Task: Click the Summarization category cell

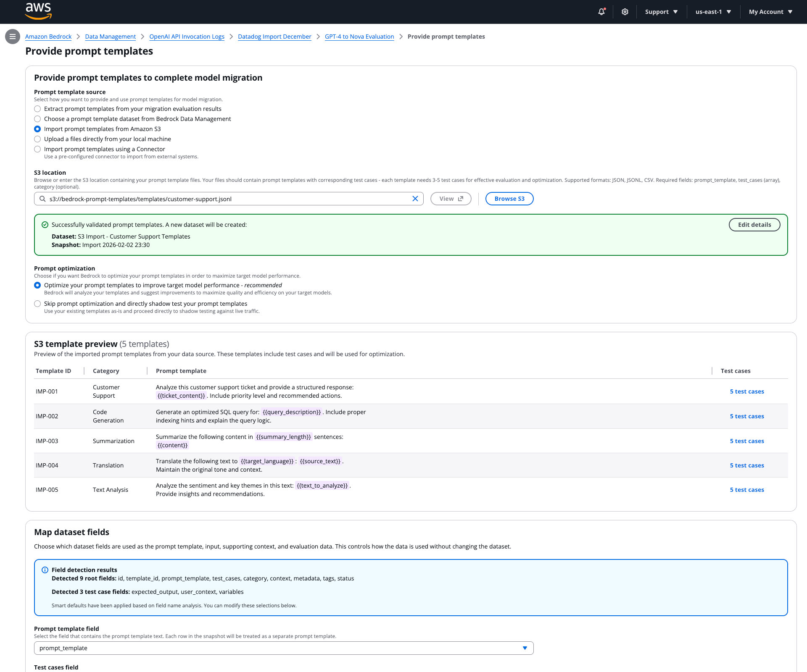Action: (113, 441)
